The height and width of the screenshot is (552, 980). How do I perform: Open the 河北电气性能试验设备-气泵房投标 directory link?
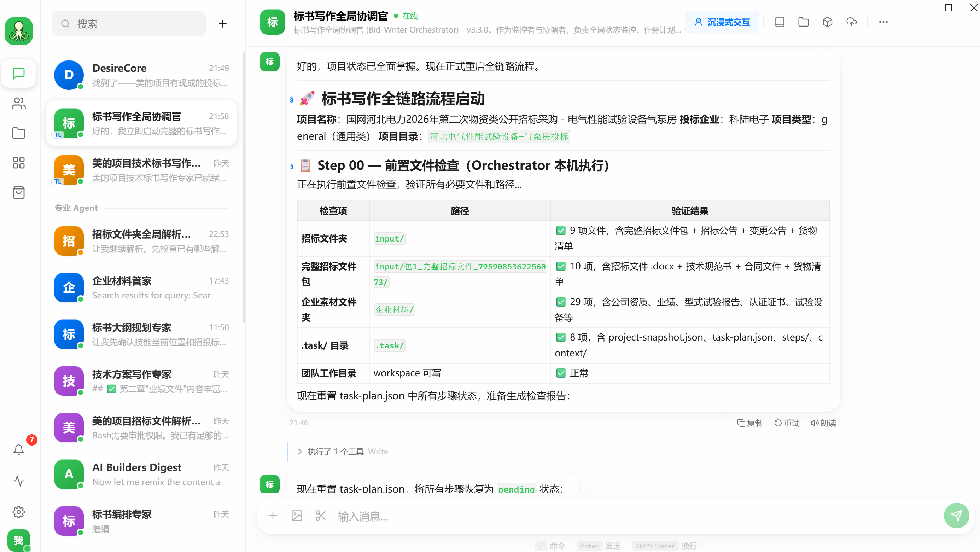click(499, 136)
